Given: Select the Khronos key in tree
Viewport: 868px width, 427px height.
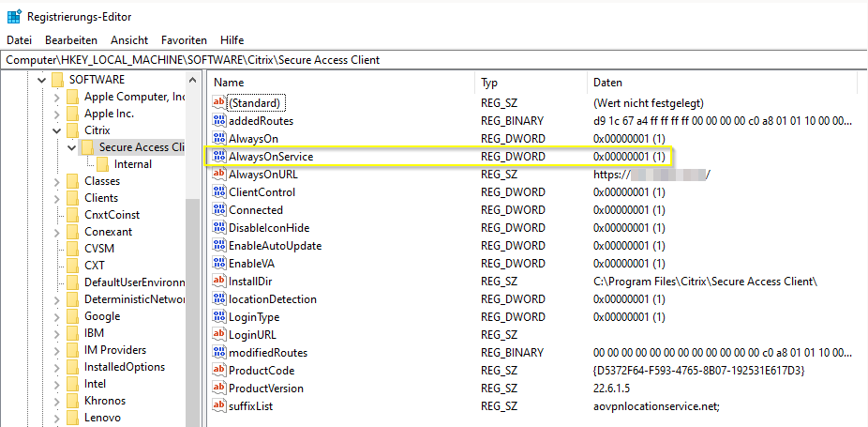Looking at the screenshot, I should tap(105, 401).
